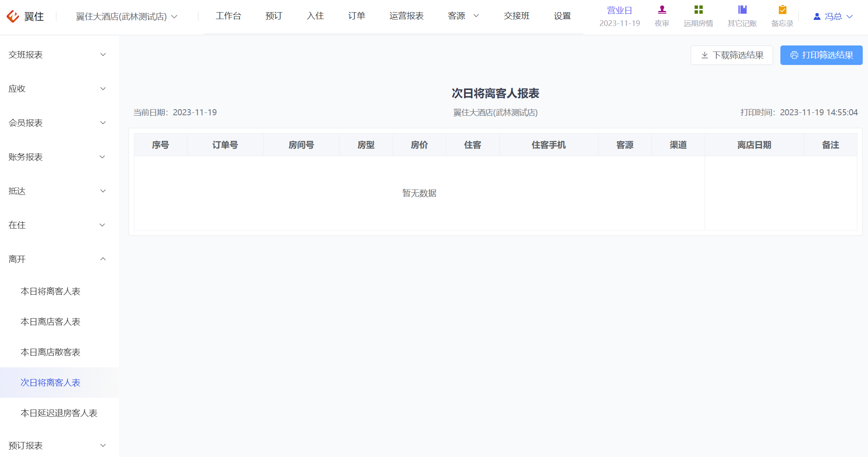Open the 交接班 menu item

(517, 16)
